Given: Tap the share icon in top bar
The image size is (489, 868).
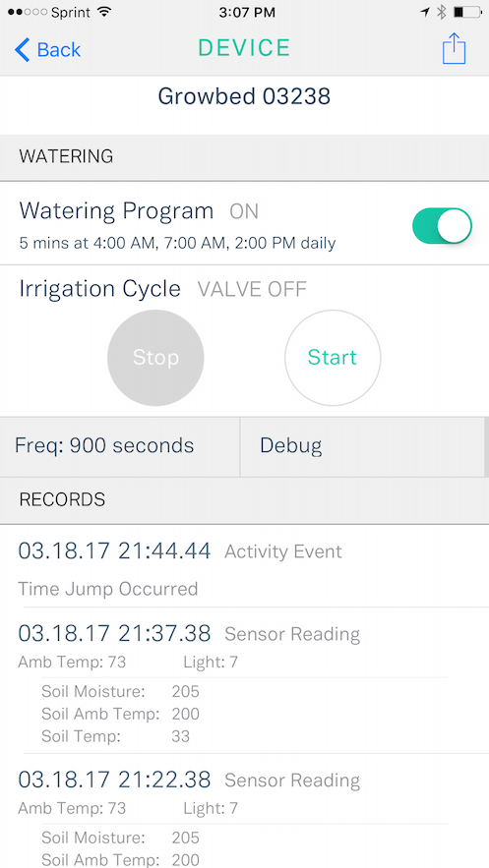Looking at the screenshot, I should (454, 49).
